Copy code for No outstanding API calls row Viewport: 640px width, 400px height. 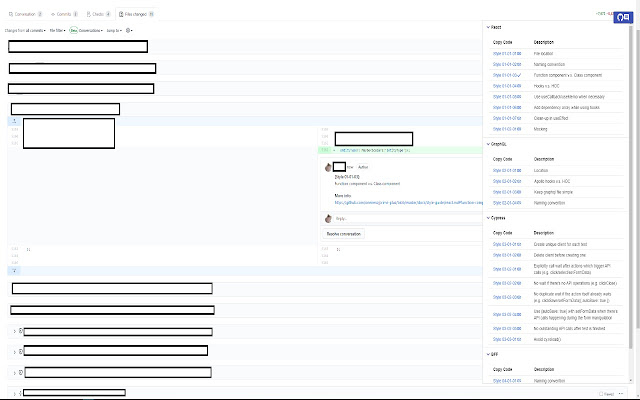pos(507,329)
